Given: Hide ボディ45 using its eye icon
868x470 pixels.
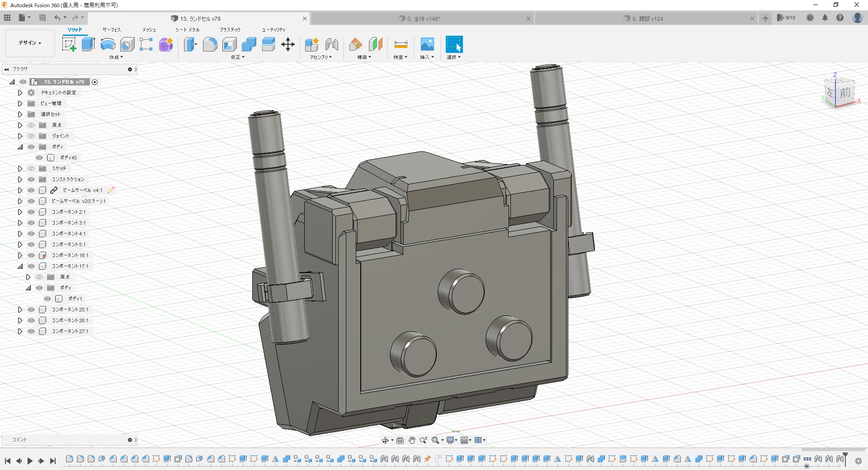Looking at the screenshot, I should [39, 158].
